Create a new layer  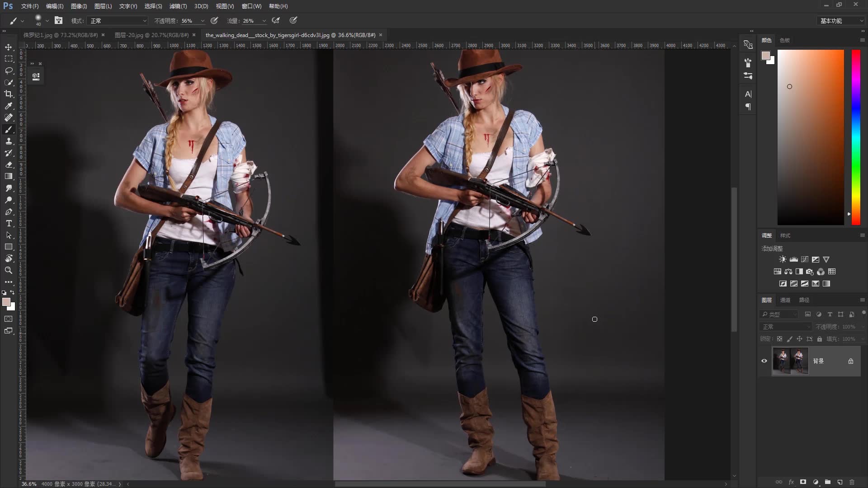[840, 482]
